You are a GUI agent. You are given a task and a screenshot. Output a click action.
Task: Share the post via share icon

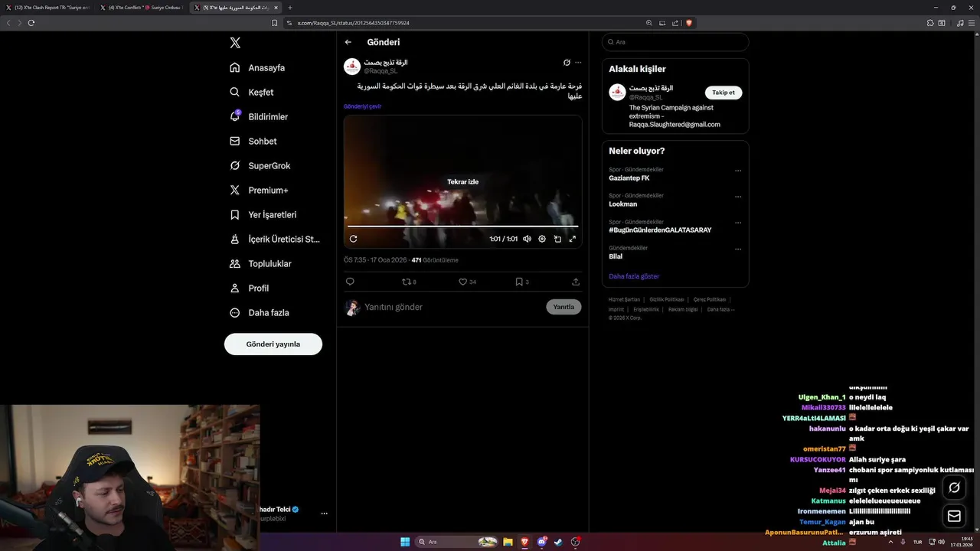tap(576, 282)
